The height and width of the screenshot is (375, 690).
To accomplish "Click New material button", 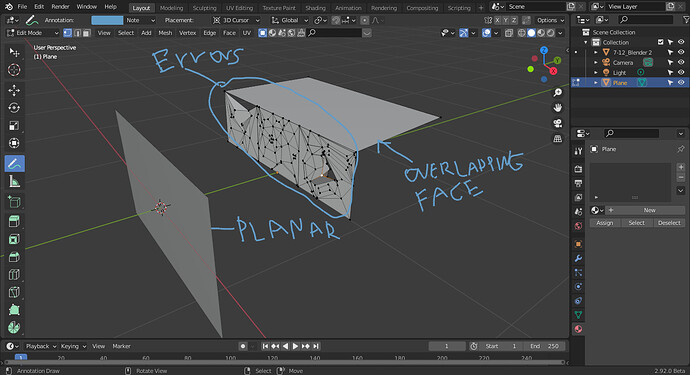I will point(645,210).
